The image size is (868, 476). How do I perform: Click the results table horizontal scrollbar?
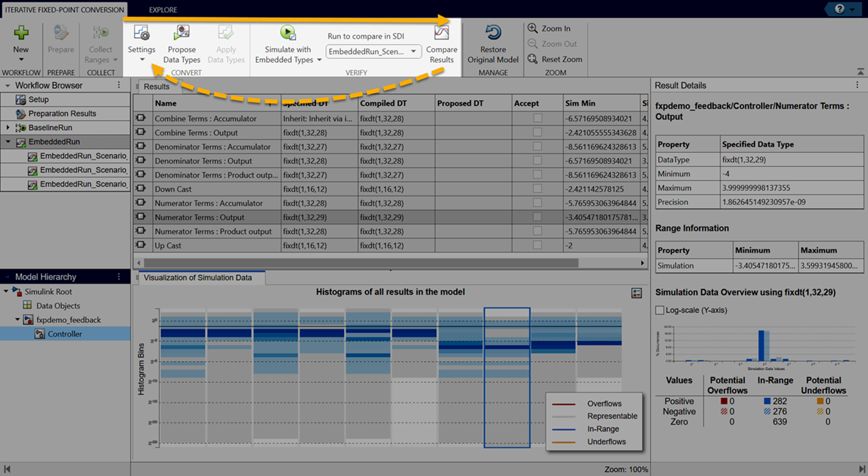[x=361, y=263]
